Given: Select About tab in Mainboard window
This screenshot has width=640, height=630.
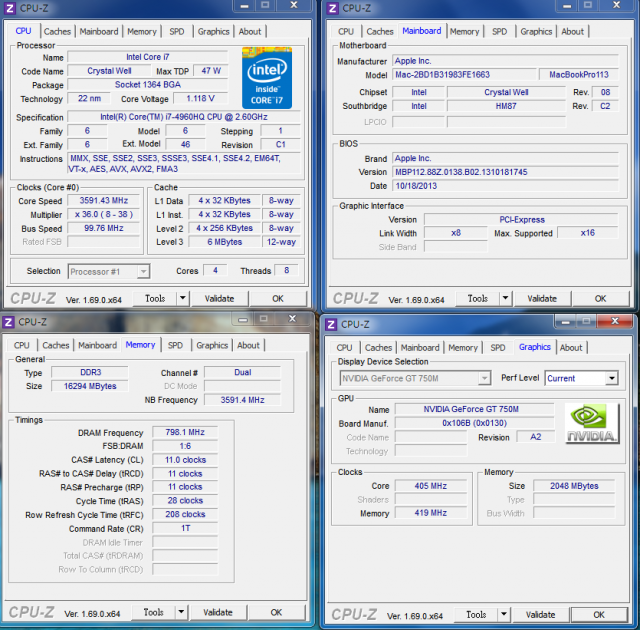Looking at the screenshot, I should 572,31.
